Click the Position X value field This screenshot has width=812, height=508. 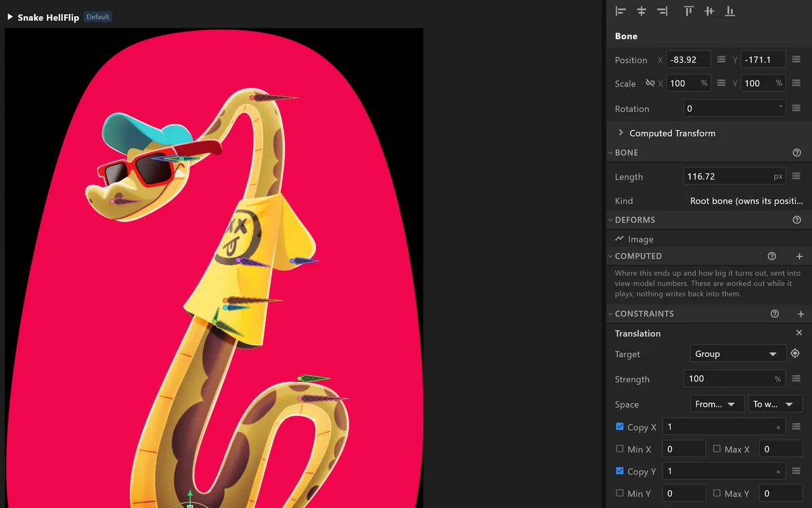pos(688,60)
